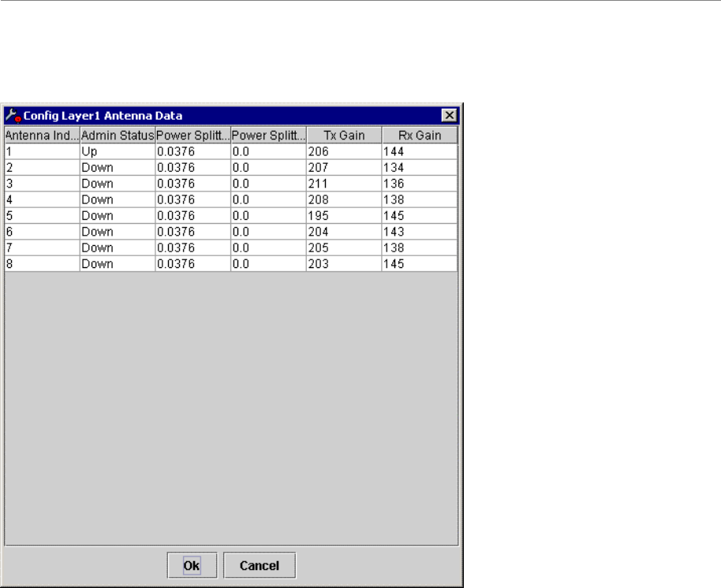
Task: Click the 0.0376 power splitter cell in row 7
Action: click(192, 248)
